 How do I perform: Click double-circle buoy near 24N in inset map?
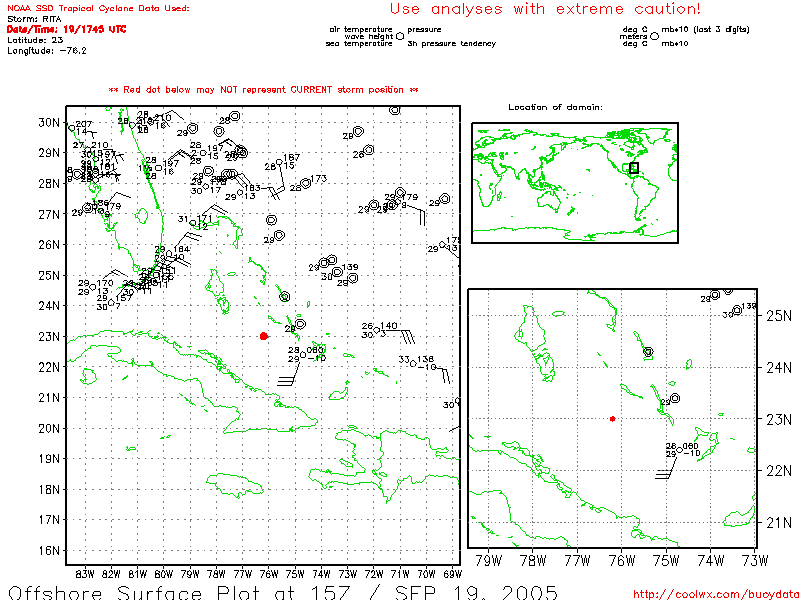click(x=648, y=352)
